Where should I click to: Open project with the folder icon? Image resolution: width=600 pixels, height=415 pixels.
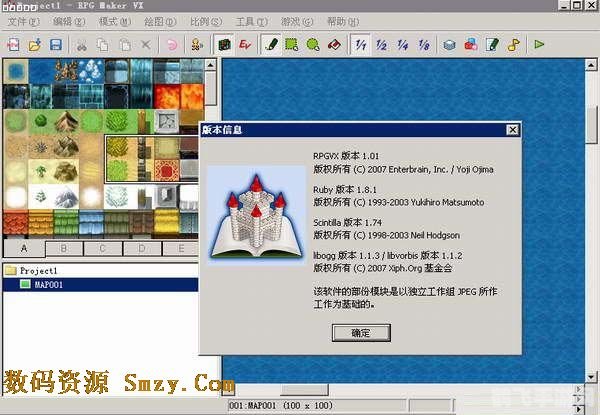tap(34, 45)
